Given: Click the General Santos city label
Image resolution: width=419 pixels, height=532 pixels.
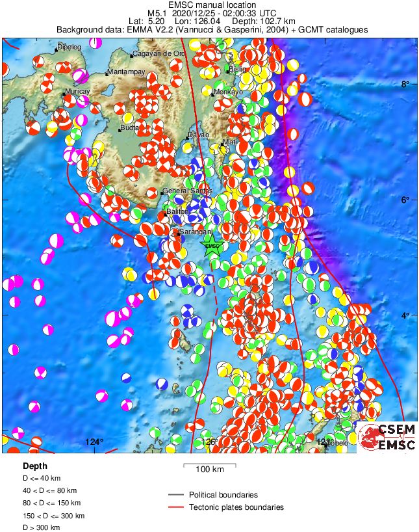Looking at the screenshot, I should click(x=188, y=191).
